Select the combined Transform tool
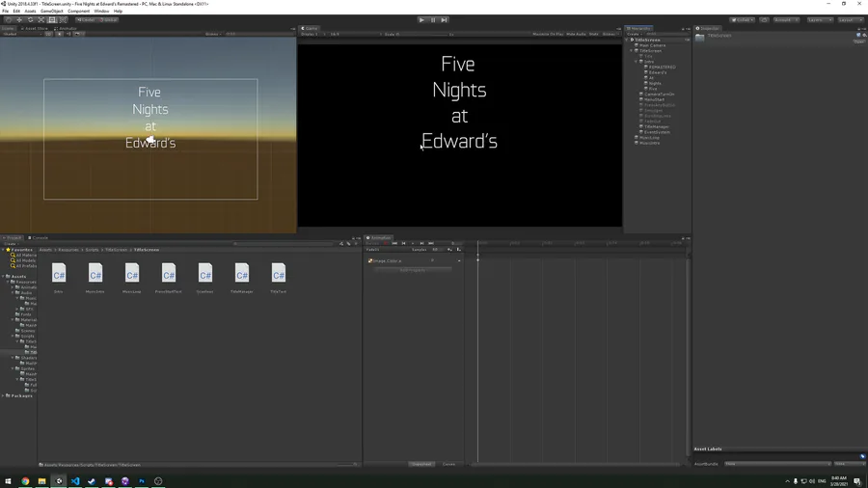Screen dimensions: 868x488 point(63,20)
